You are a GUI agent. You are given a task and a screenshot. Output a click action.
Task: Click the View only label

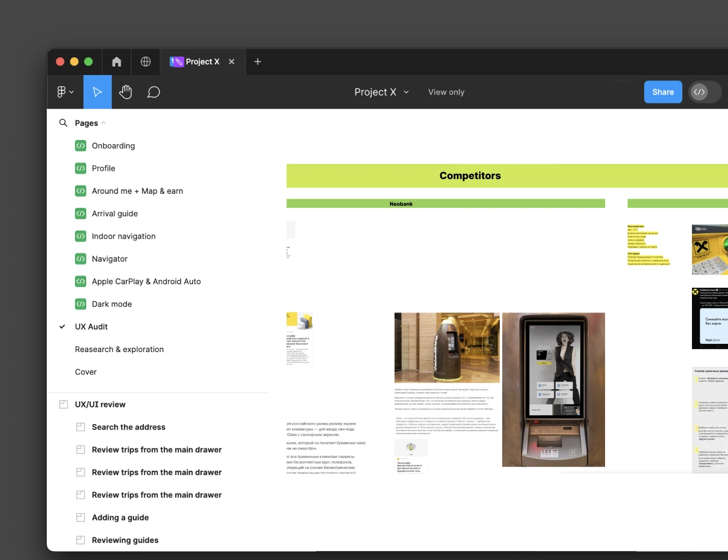tap(446, 92)
